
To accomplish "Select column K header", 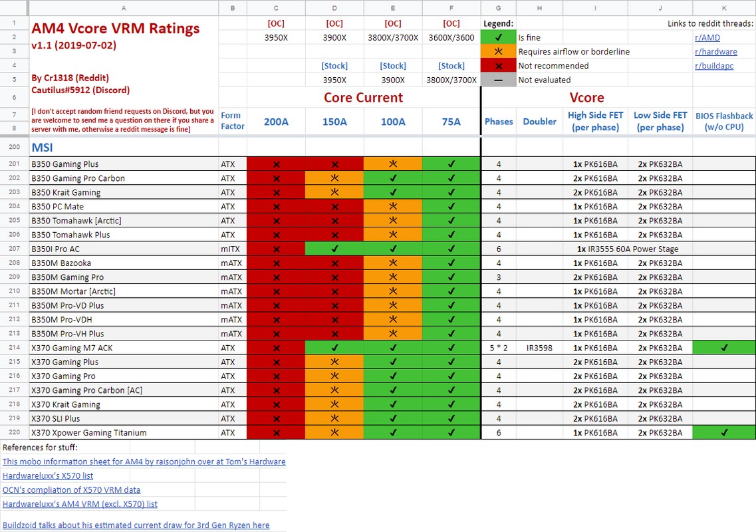I will [x=723, y=8].
